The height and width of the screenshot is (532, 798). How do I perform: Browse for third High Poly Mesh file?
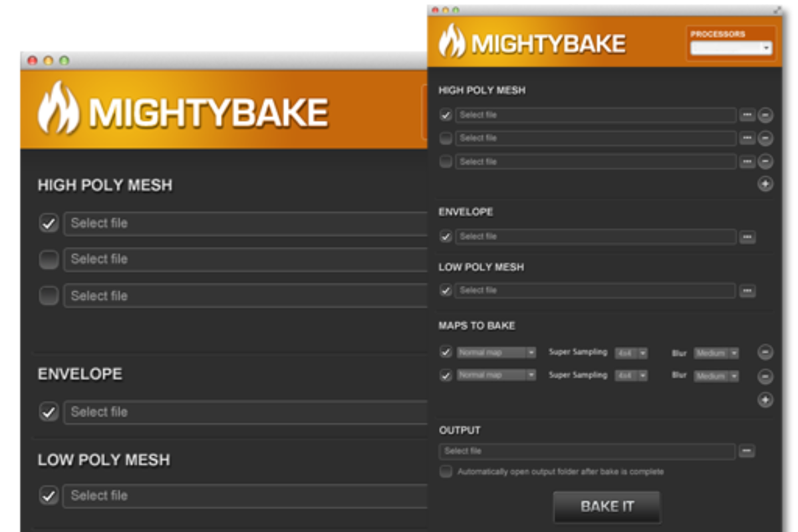click(x=747, y=162)
